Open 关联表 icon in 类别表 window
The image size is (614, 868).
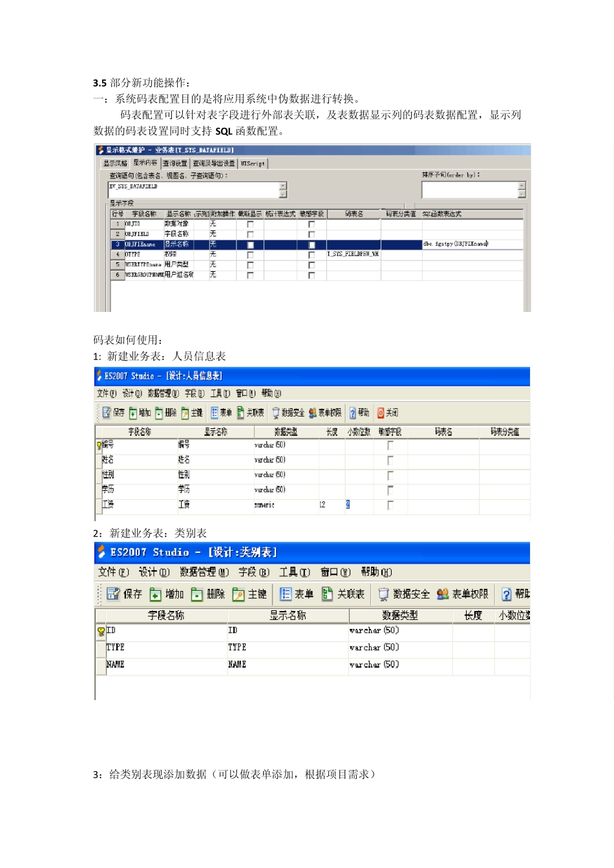point(327,594)
